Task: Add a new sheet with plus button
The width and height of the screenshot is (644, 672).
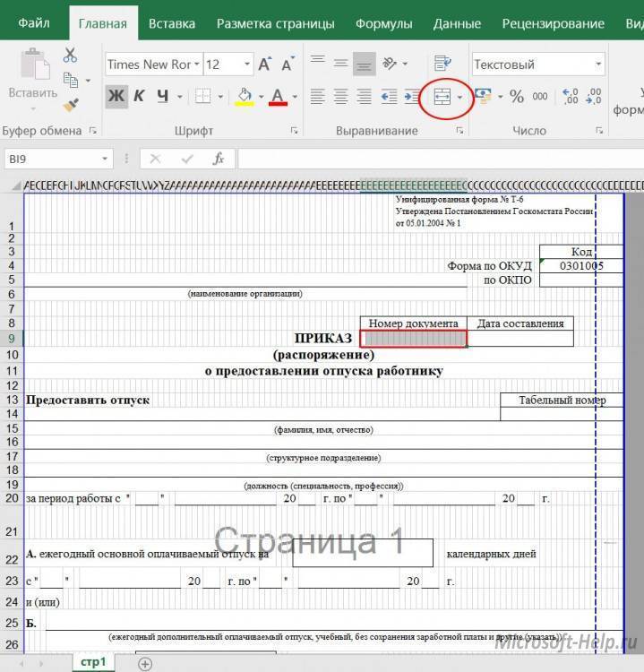Action: (x=145, y=663)
